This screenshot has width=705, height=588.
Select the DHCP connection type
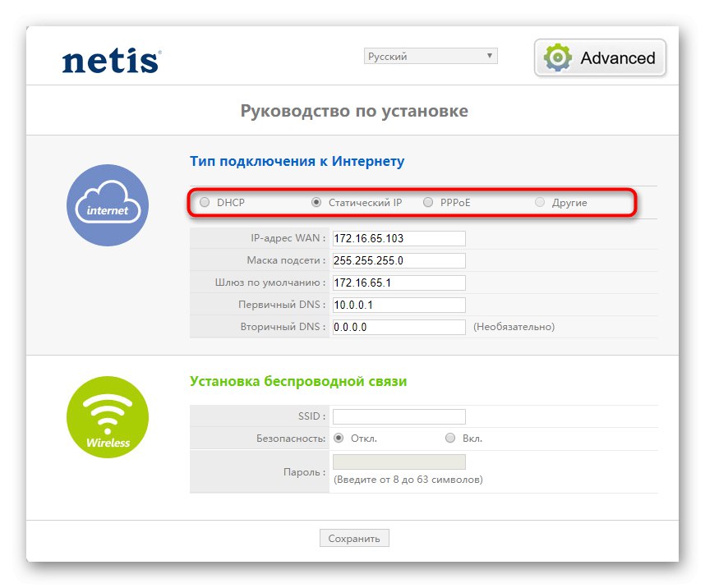coord(204,202)
